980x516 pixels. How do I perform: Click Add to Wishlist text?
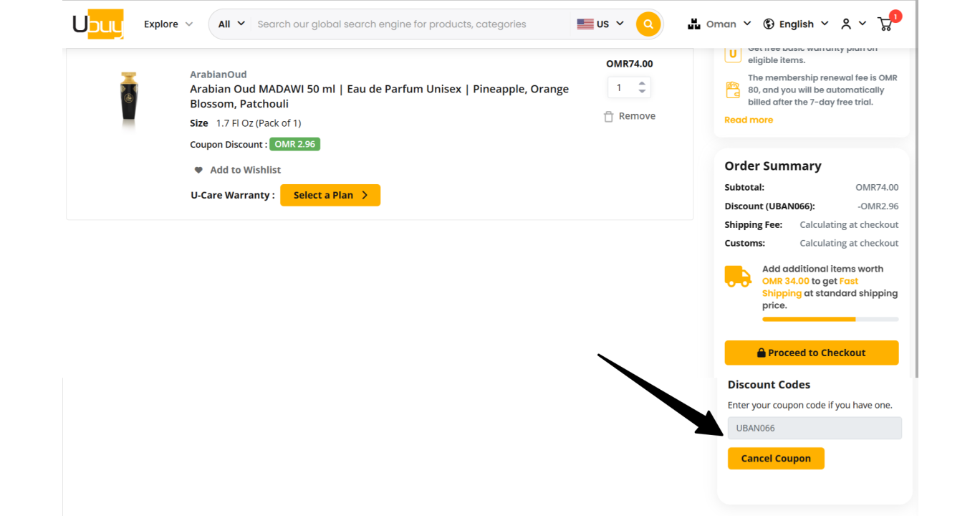click(x=245, y=170)
